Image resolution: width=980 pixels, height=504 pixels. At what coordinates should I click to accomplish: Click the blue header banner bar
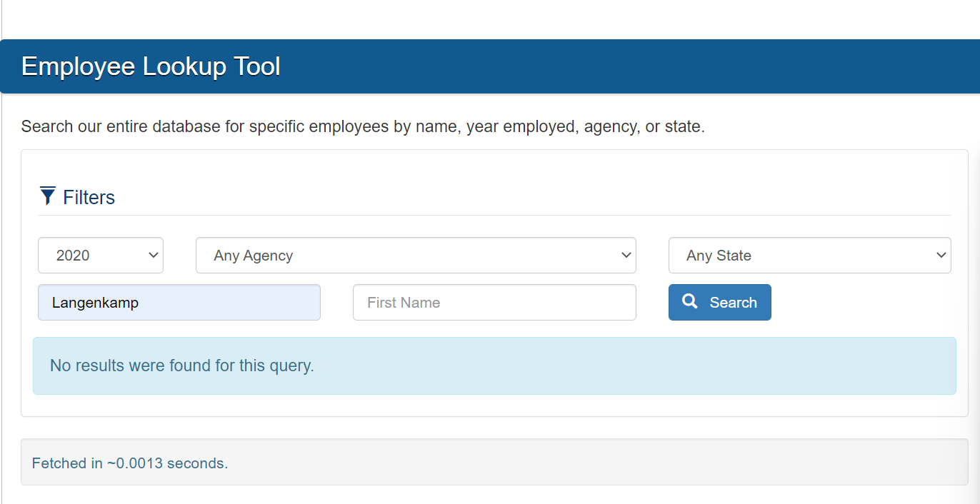click(490, 66)
